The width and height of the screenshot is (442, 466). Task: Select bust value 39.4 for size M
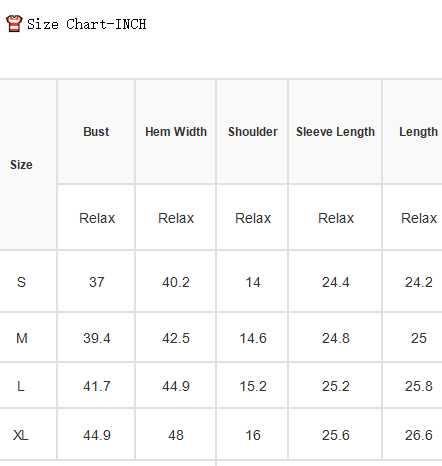[x=97, y=338]
